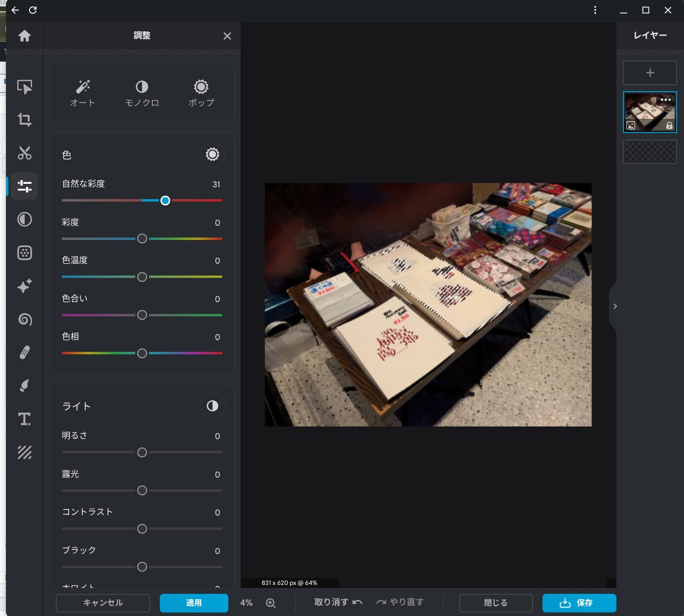Select the Liquify spiral tool
This screenshot has height=616, width=684.
tap(24, 319)
